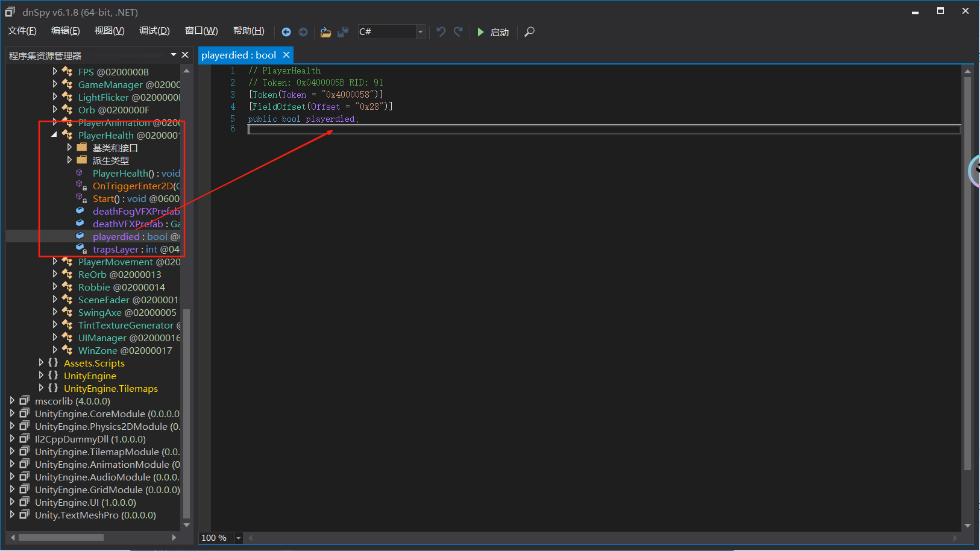Expand the Orb class node
The height and width of the screenshot is (551, 980).
(55, 109)
